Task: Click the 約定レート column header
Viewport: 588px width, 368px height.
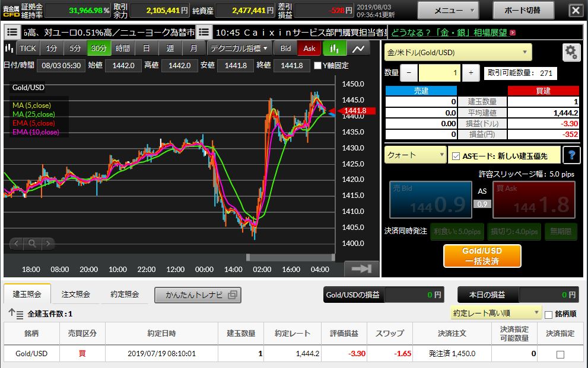Action: [x=293, y=333]
